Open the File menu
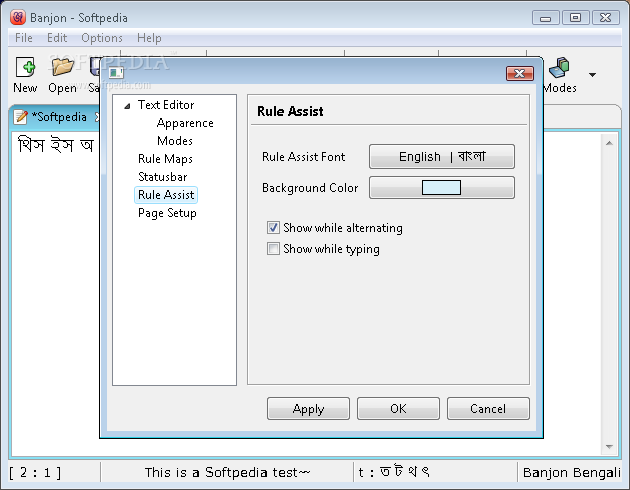This screenshot has height=490, width=630. coord(24,38)
